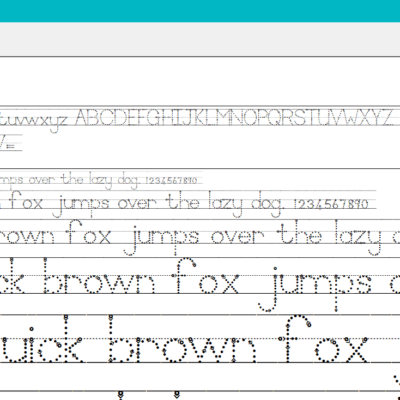Click the largest 'uick brown fox' tracing sample

point(185,340)
